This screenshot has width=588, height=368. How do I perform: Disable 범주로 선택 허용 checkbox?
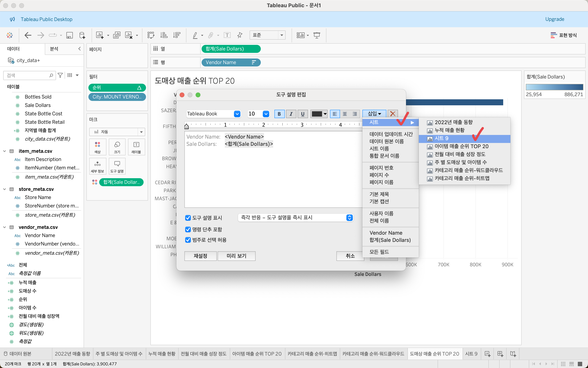(x=188, y=240)
